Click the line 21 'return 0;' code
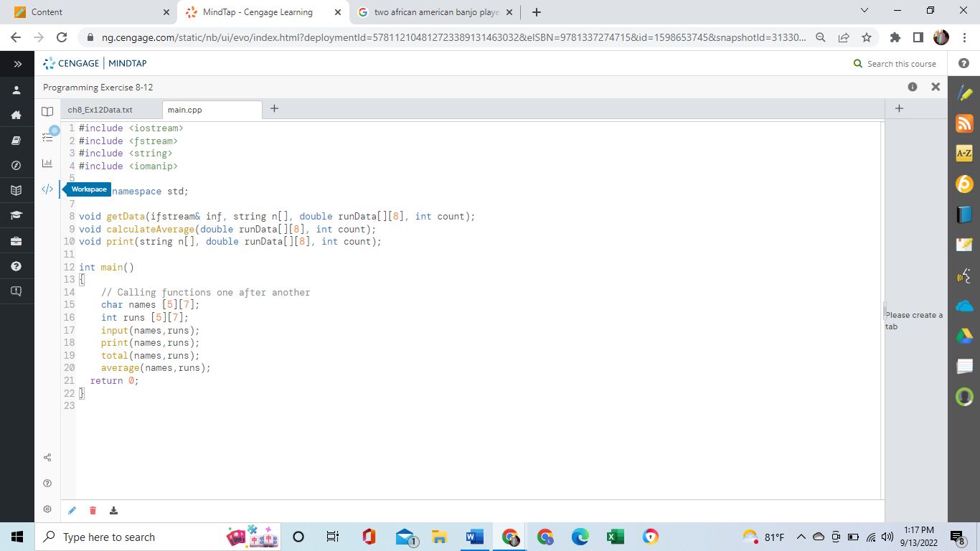This screenshot has height=551, width=980. pyautogui.click(x=114, y=380)
